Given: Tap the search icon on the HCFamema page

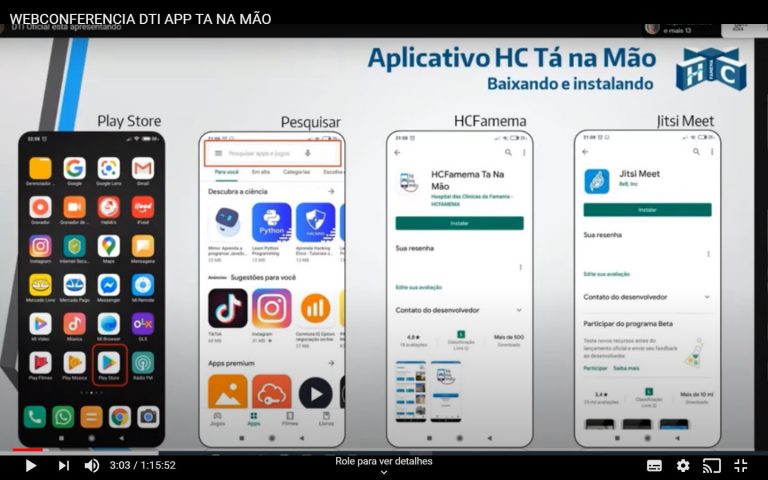Looking at the screenshot, I should pos(508,153).
